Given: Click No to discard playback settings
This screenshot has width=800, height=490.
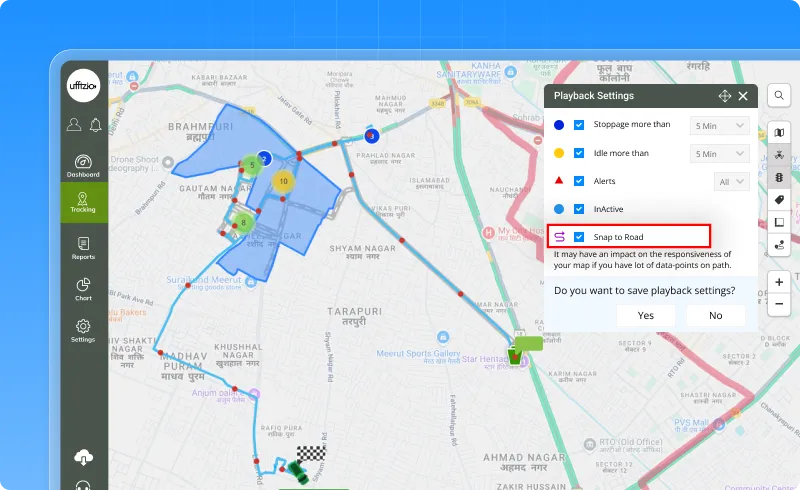Looking at the screenshot, I should click(x=715, y=315).
